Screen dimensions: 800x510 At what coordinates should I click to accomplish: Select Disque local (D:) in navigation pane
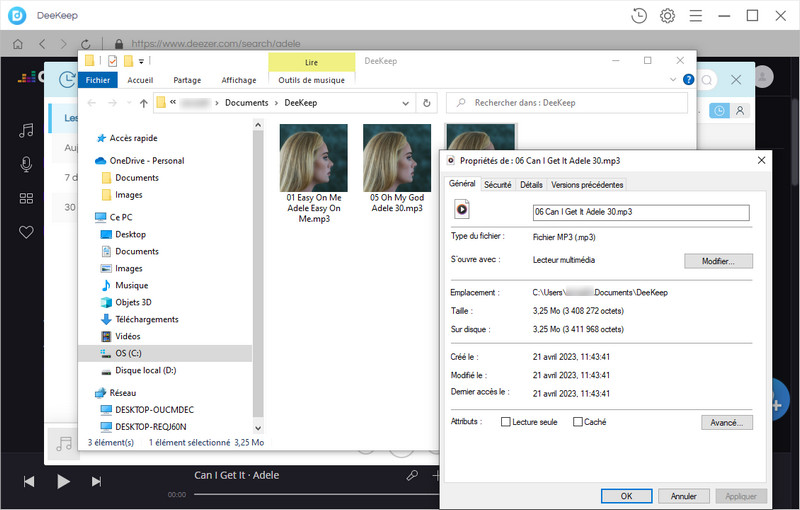click(x=145, y=370)
